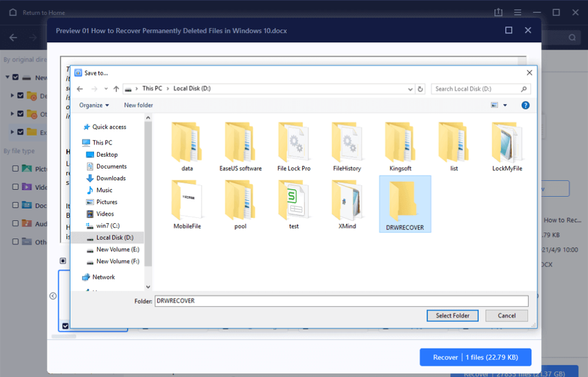Go back in main EaseUS window
This screenshot has width=588, height=377.
(x=13, y=38)
